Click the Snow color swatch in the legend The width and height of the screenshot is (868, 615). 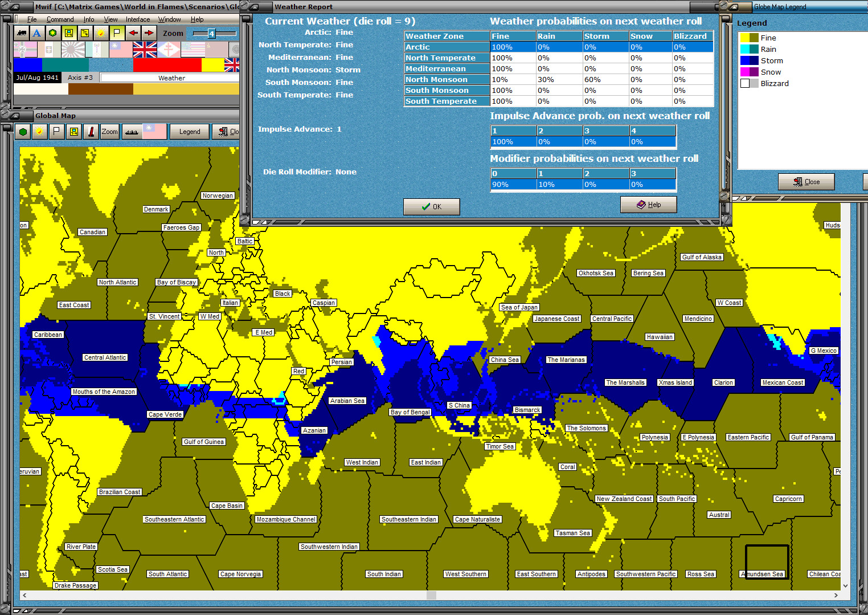749,72
